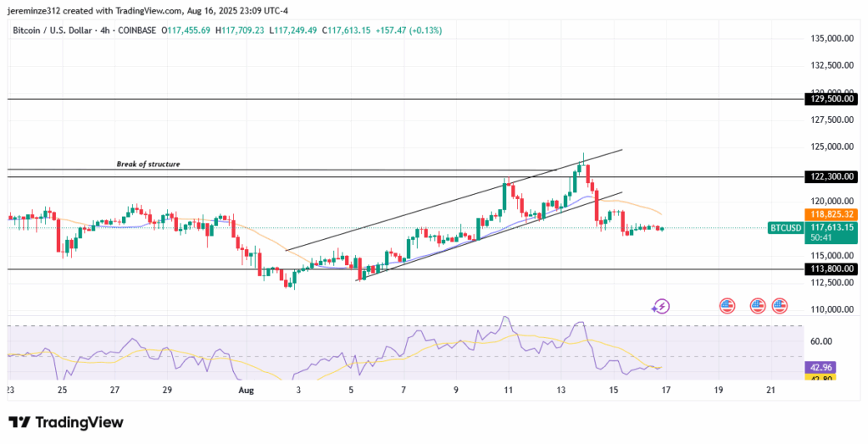This screenshot has height=444, width=868.
Task: Click the TradingView logo at bottom left
Action: click(x=65, y=423)
